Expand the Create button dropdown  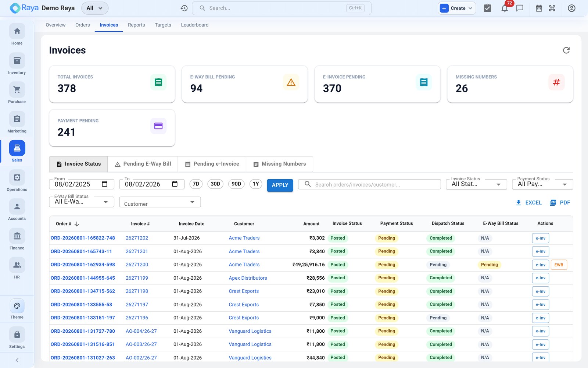point(457,8)
